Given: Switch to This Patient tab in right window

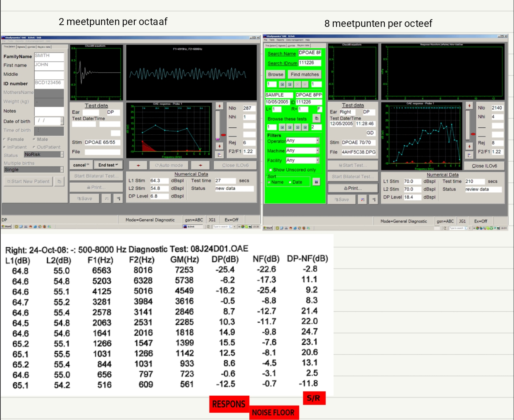Looking at the screenshot, I should tap(270, 45).
